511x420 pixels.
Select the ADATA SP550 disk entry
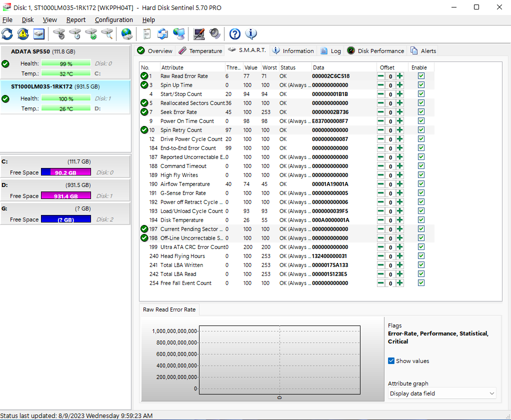(65, 62)
